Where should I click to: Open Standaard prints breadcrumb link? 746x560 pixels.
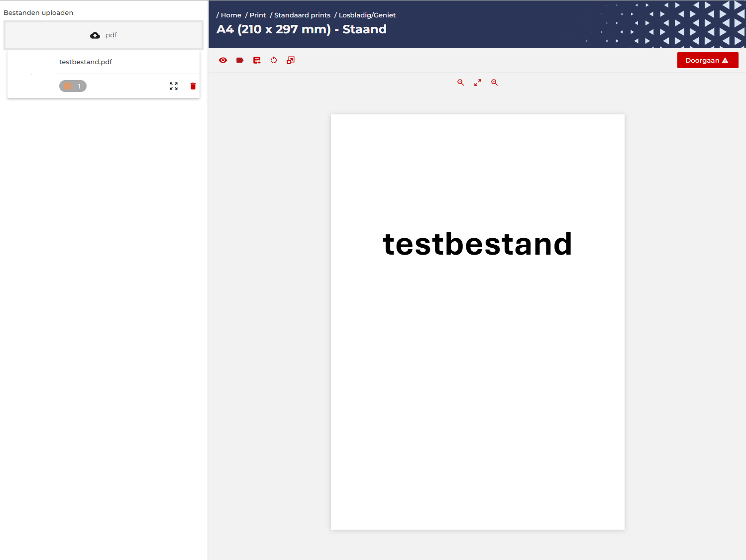click(302, 15)
